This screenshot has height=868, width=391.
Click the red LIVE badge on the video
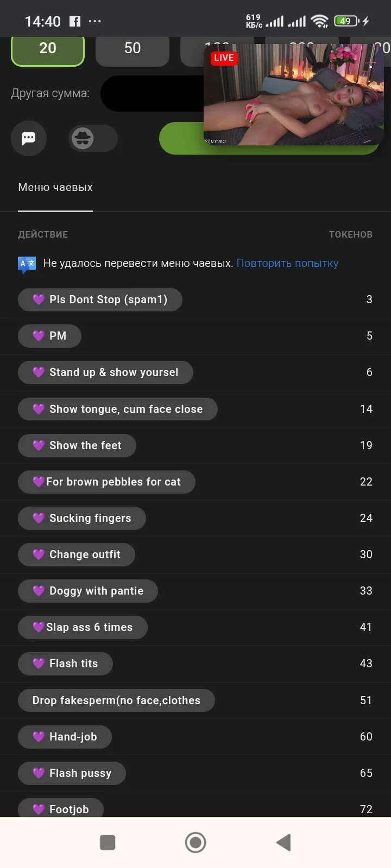(x=224, y=58)
